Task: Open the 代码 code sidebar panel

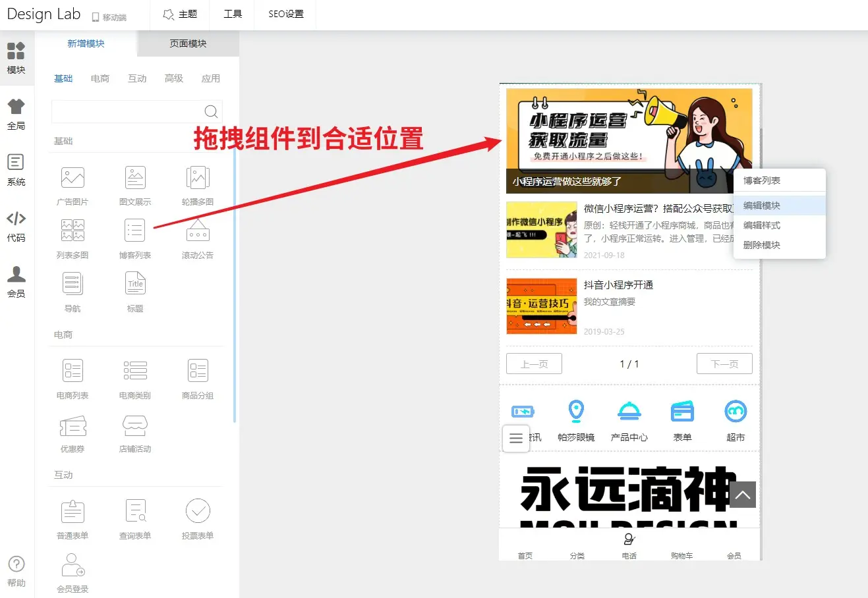Action: [x=16, y=226]
